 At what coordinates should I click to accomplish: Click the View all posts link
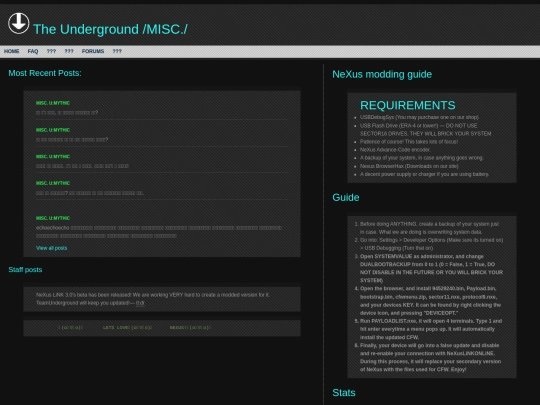(x=52, y=248)
